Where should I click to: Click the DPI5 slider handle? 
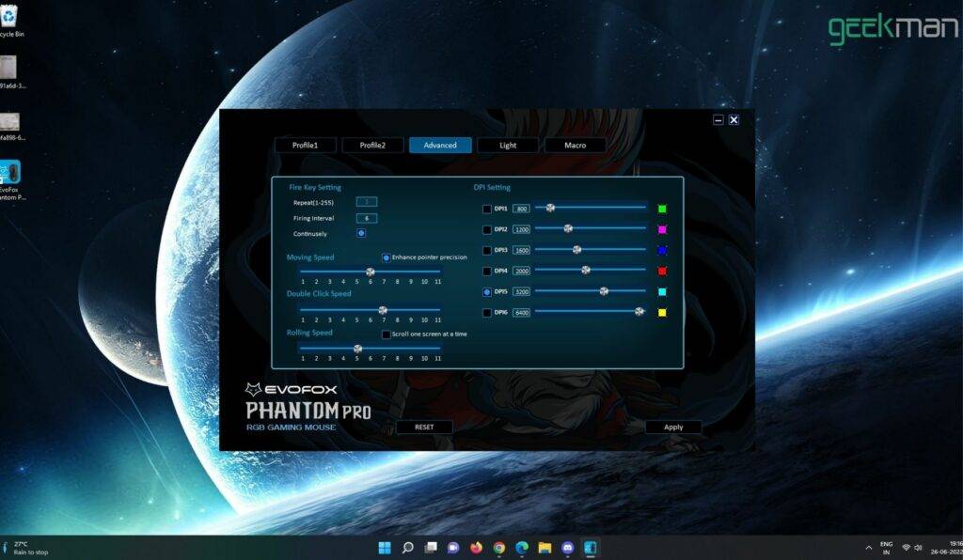tap(604, 291)
